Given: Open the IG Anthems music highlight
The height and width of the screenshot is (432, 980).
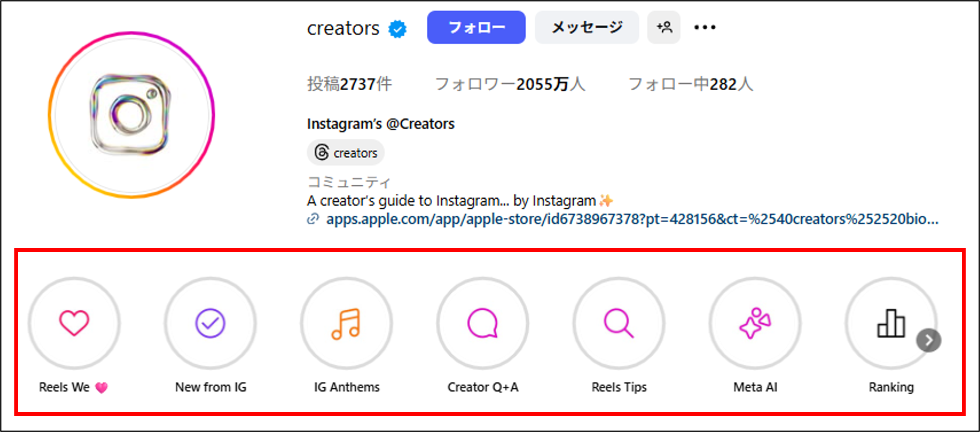Looking at the screenshot, I should pyautogui.click(x=346, y=323).
